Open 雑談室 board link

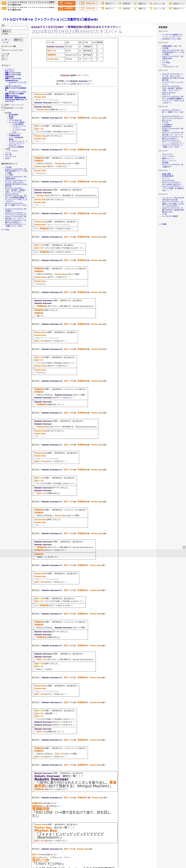point(11,117)
